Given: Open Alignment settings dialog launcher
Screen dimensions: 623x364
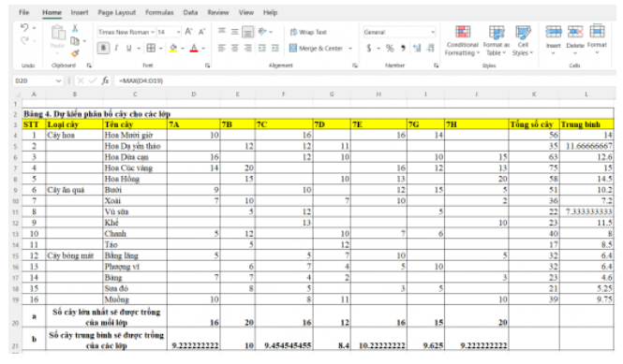Looking at the screenshot, I should [355, 66].
